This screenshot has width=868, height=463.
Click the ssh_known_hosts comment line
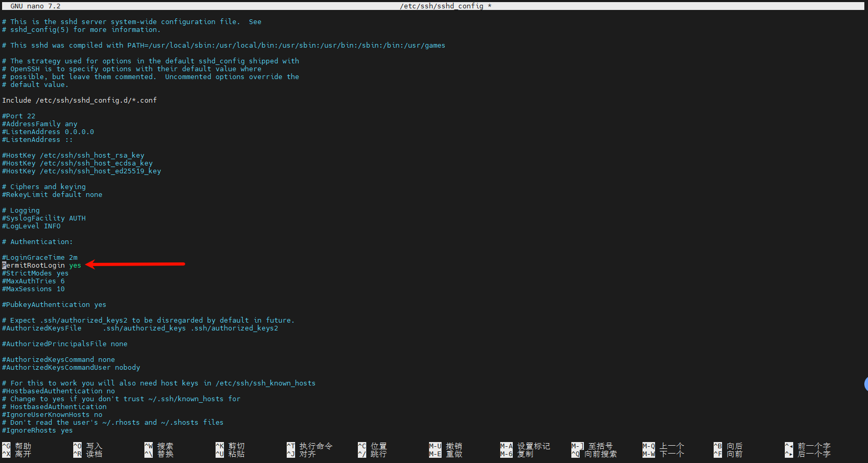pyautogui.click(x=159, y=383)
